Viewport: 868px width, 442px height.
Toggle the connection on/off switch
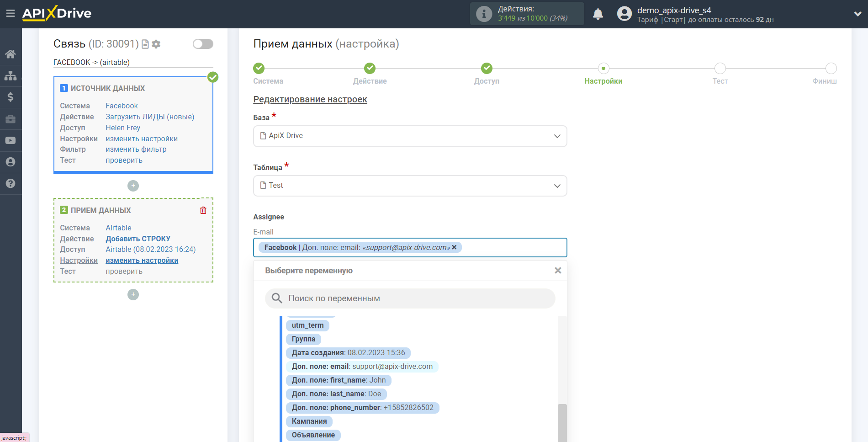tap(203, 44)
